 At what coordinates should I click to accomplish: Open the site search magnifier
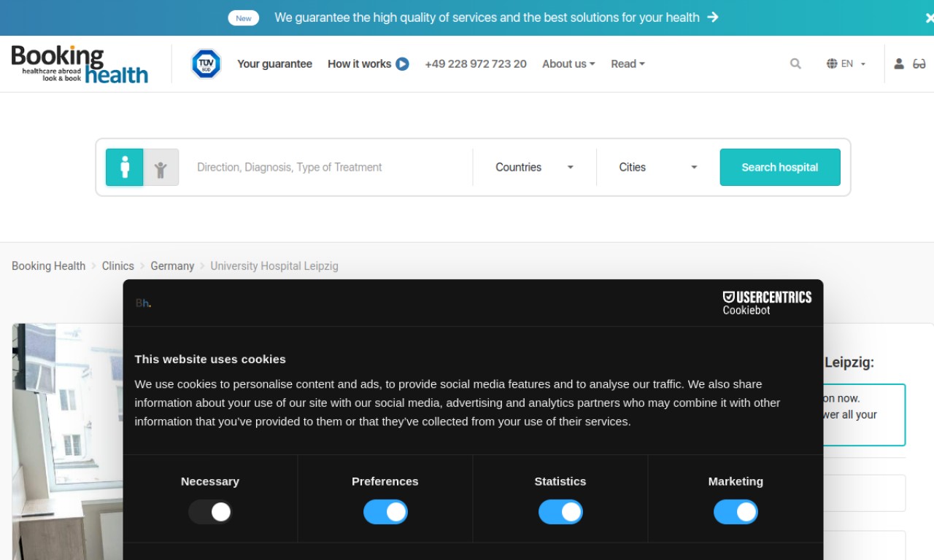(795, 64)
